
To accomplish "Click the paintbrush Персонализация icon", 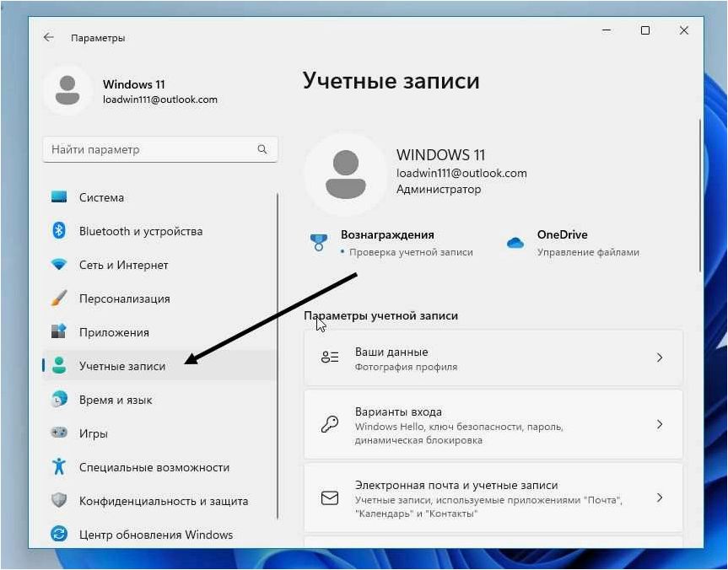I will (x=59, y=298).
